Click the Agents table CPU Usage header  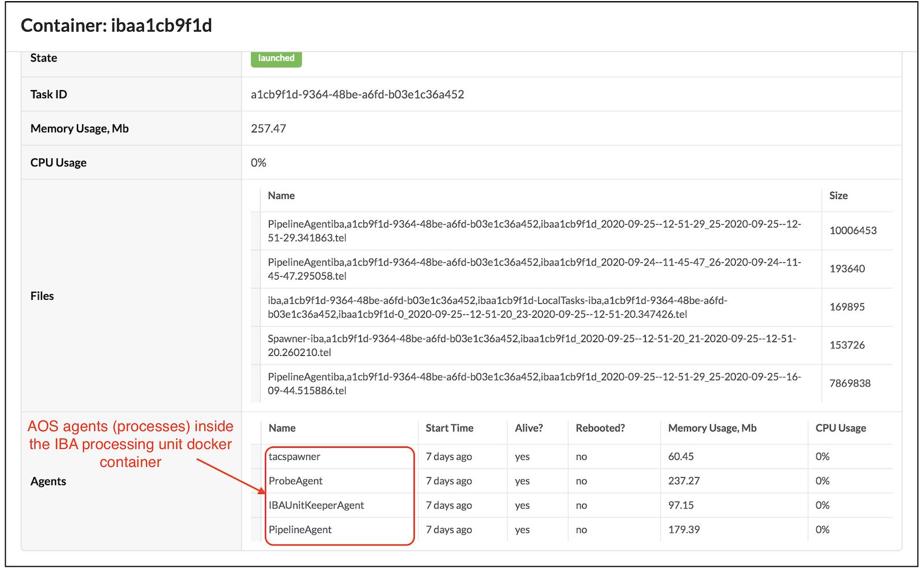point(841,428)
